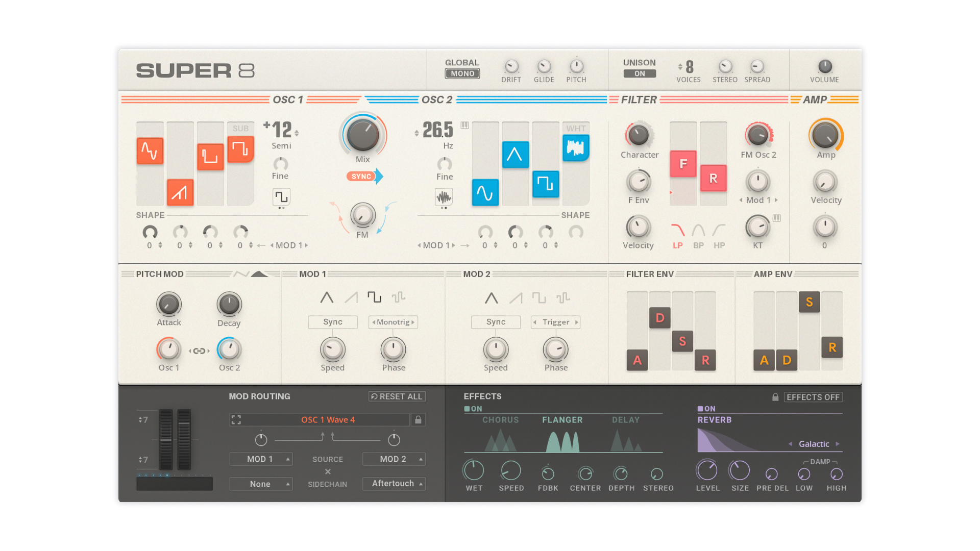Screen dimensions: 980x551
Task: Click the keyboard icon above the KT knob
Action: coord(776,218)
